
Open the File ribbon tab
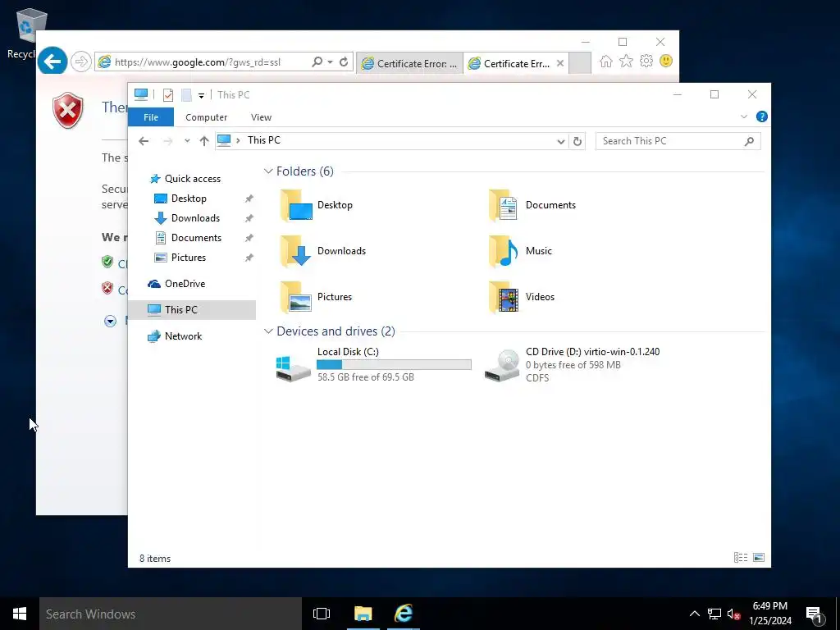coord(151,116)
